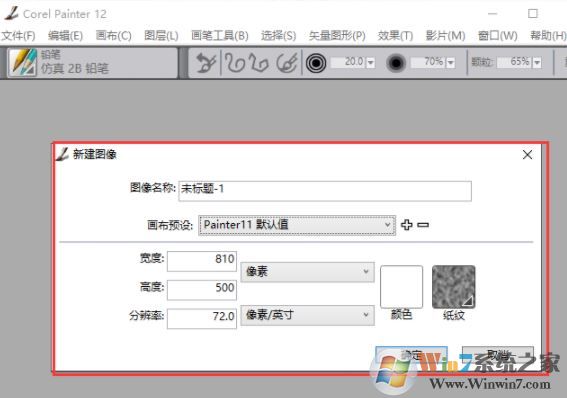Open the 画笔工具(B) menu
Image resolution: width=567 pixels, height=398 pixels.
tap(220, 36)
